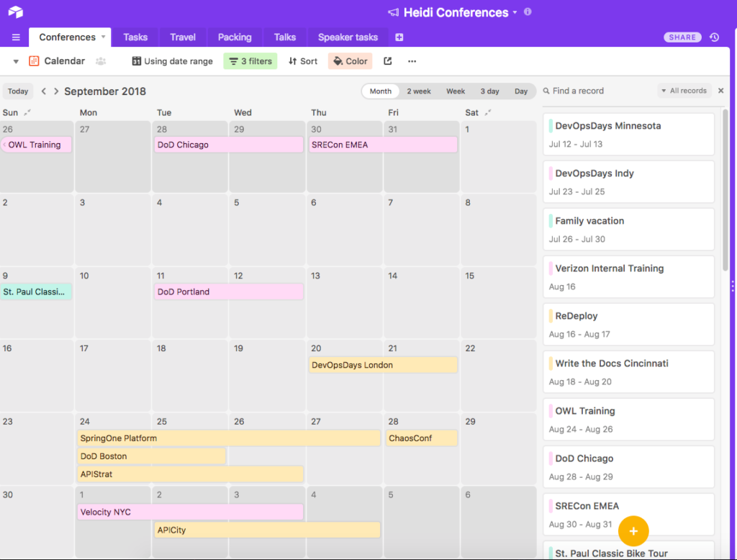Screen dimensions: 737x560
Task: Open All records filter dropdown
Action: (684, 91)
